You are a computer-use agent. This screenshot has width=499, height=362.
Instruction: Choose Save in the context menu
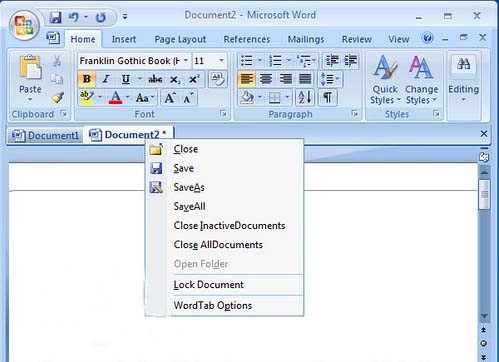pos(225,168)
